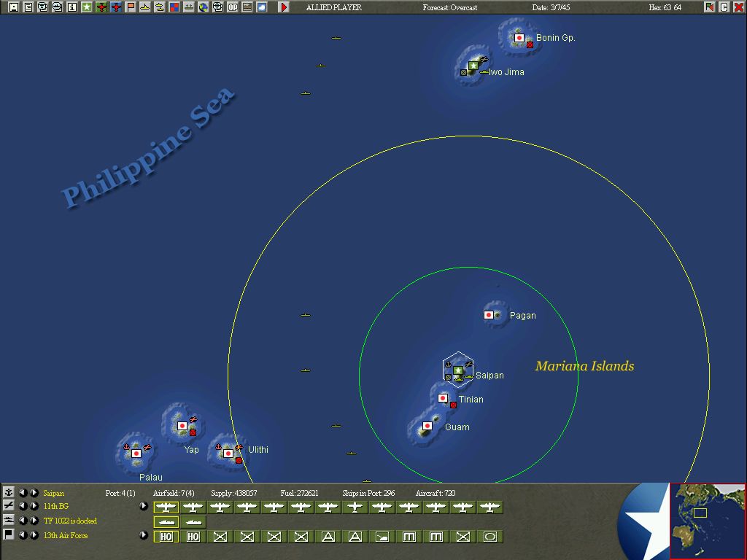Viewport: 747px width, 560px height.
Task: Click the red end-turn arrow button
Action: point(284,7)
